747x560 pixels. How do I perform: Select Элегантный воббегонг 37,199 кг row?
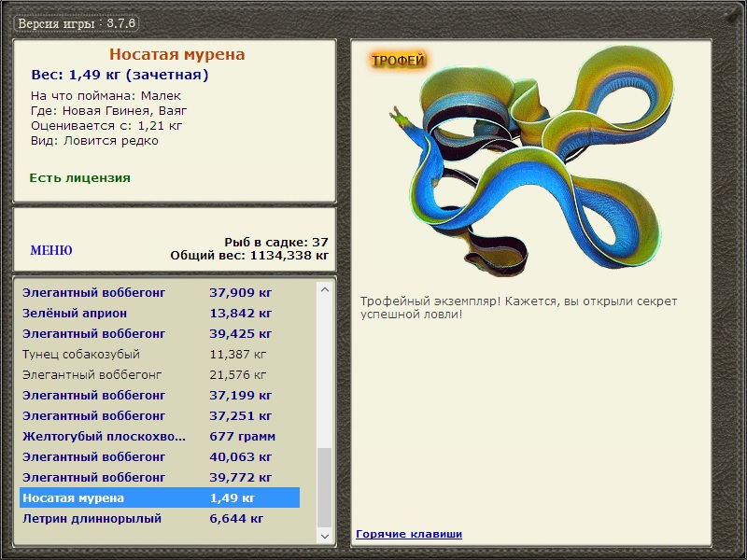160,395
